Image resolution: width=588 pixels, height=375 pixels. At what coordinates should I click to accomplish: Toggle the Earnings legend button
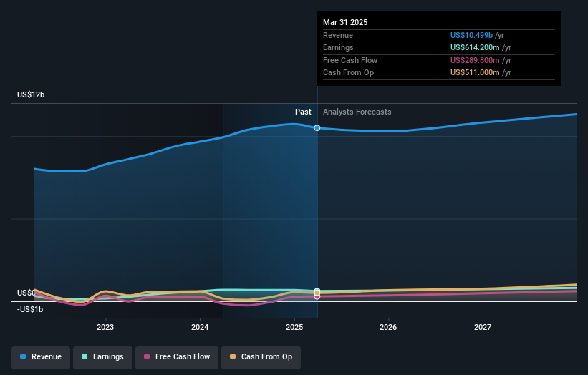point(102,356)
